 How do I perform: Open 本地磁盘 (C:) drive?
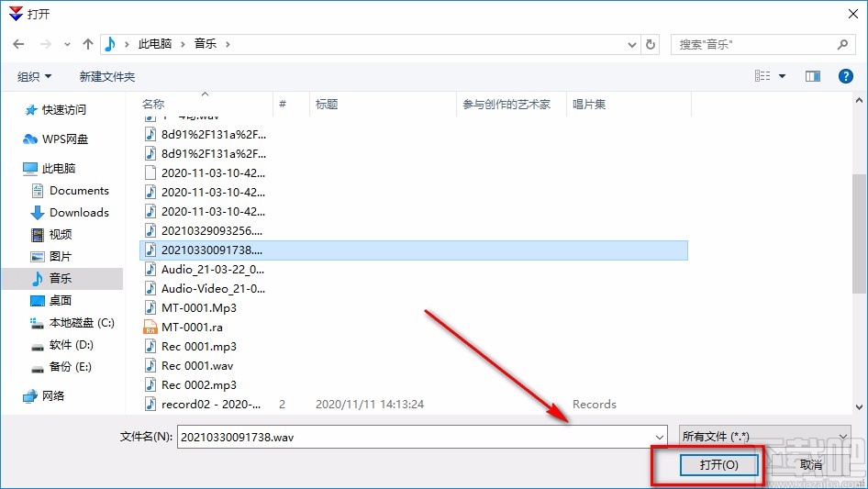coord(82,323)
